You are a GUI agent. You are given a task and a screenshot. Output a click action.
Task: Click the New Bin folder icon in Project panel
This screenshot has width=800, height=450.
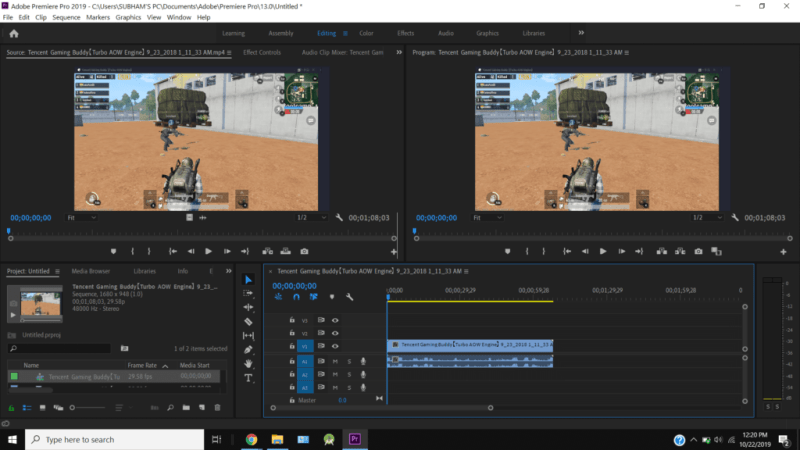pos(186,407)
